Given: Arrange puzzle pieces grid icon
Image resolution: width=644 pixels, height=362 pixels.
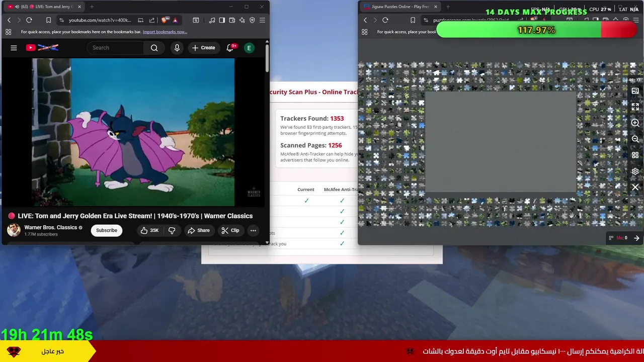Looking at the screenshot, I should pos(635,155).
